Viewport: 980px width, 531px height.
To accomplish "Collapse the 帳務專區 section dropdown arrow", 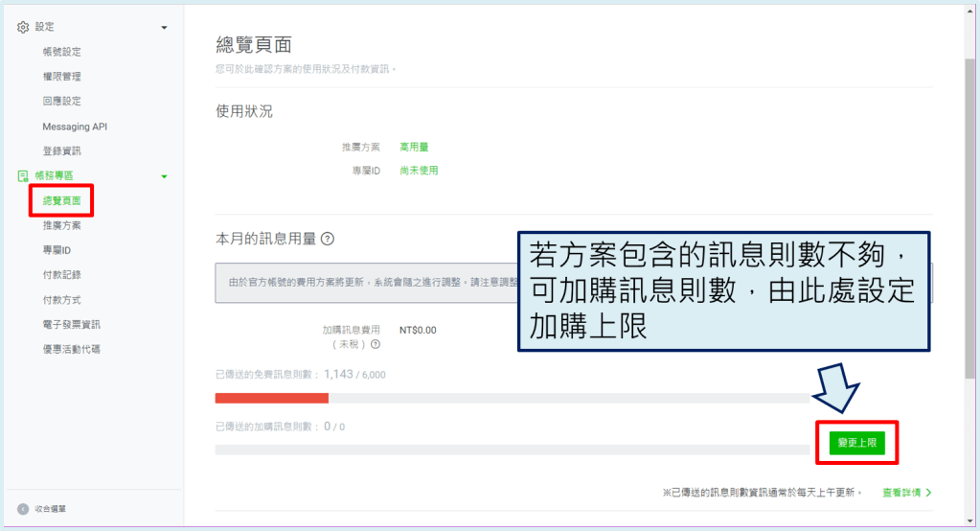I will [164, 176].
